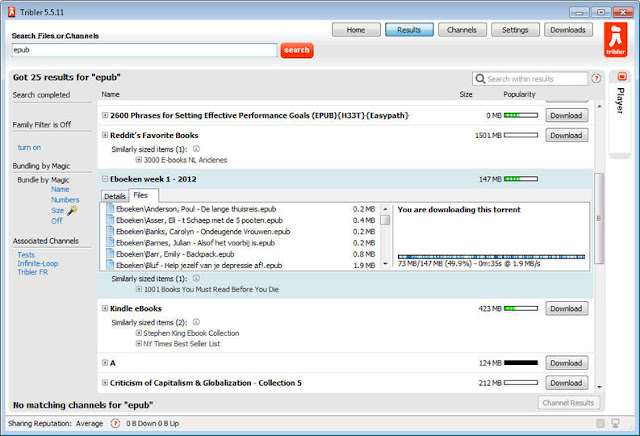Viewport: 640px width, 436px height.
Task: Download the torrent named A
Action: (x=567, y=363)
